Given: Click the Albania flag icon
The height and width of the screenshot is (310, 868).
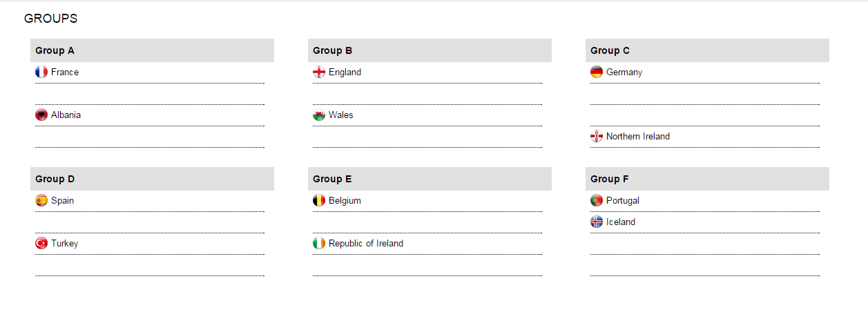Looking at the screenshot, I should click(41, 115).
